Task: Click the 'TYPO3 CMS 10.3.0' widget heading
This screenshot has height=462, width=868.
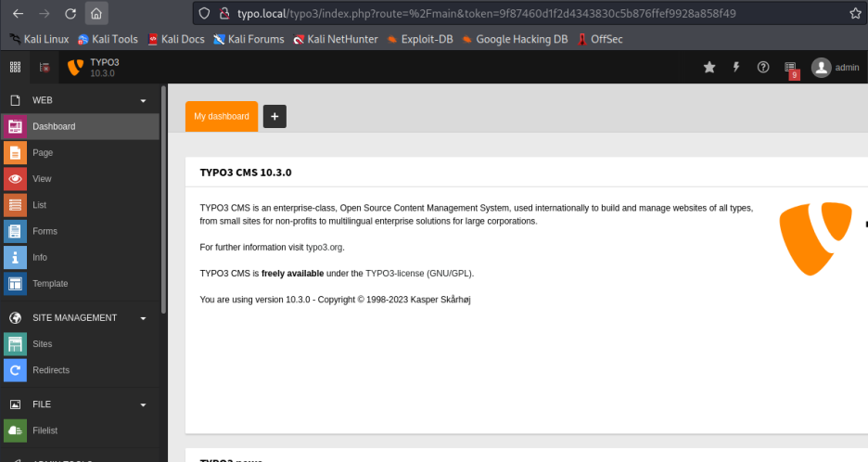Action: tap(245, 173)
